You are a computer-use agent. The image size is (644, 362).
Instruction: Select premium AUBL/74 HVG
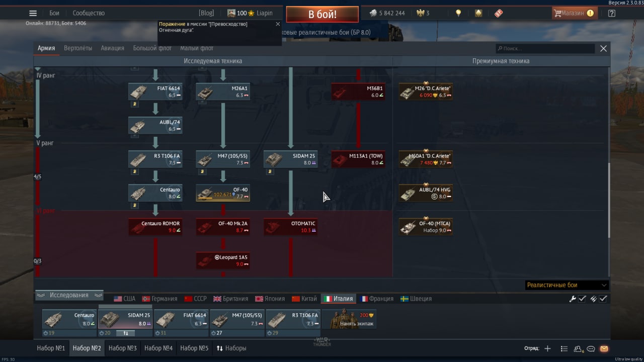(426, 193)
